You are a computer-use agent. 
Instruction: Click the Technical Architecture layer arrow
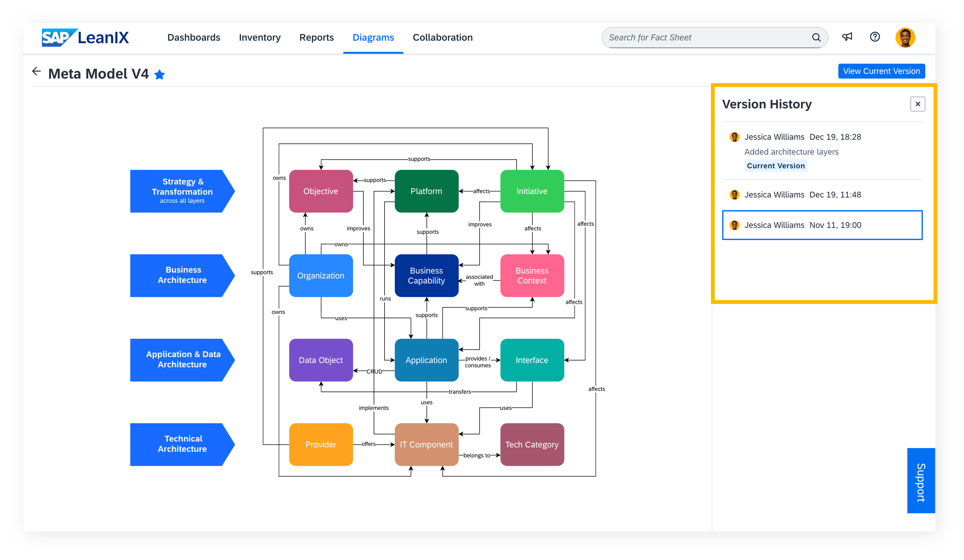pyautogui.click(x=182, y=445)
